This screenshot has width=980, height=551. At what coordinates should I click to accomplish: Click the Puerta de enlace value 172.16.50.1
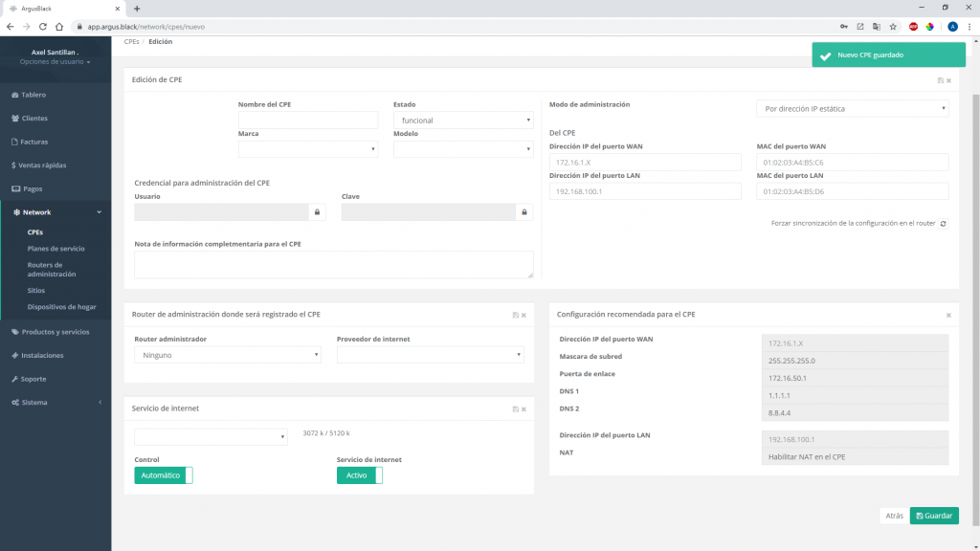pos(855,378)
